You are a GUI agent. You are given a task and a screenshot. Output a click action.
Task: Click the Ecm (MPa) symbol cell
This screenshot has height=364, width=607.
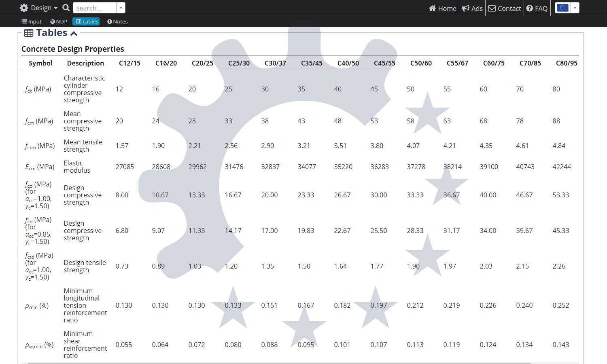coord(40,167)
